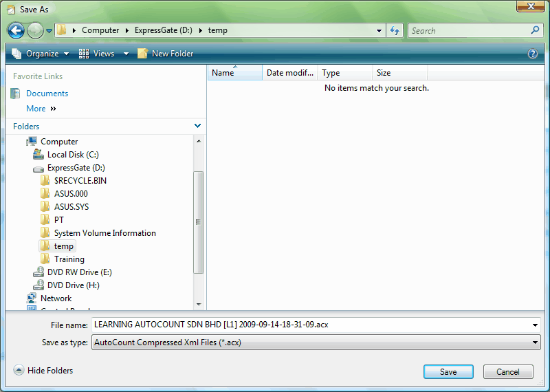Click into the File name field

(311, 325)
